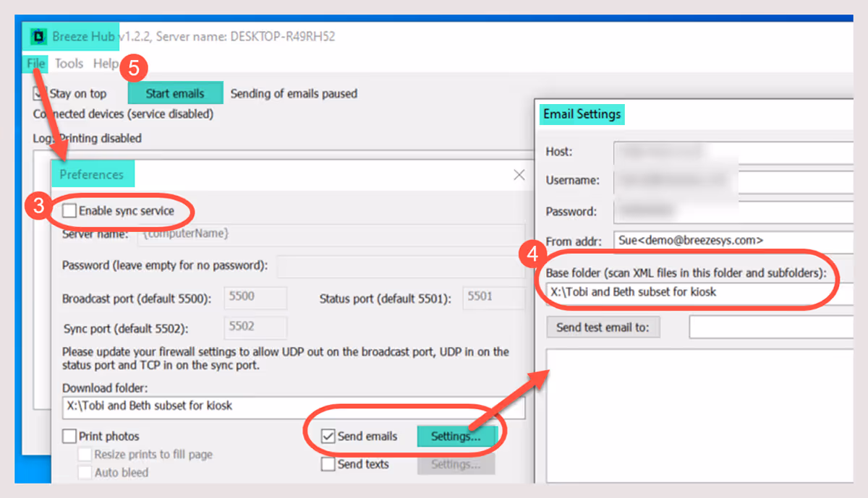This screenshot has width=868, height=498.
Task: Click the Broadcast port field
Action: tap(256, 298)
